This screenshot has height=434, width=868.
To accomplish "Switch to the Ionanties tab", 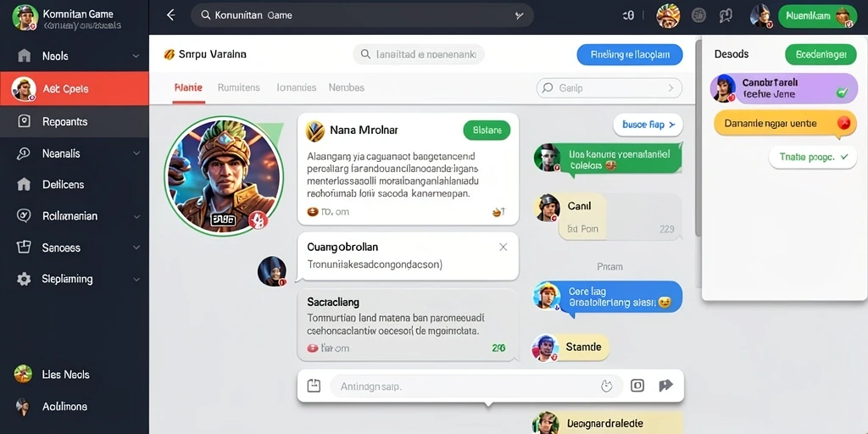I will pos(296,87).
